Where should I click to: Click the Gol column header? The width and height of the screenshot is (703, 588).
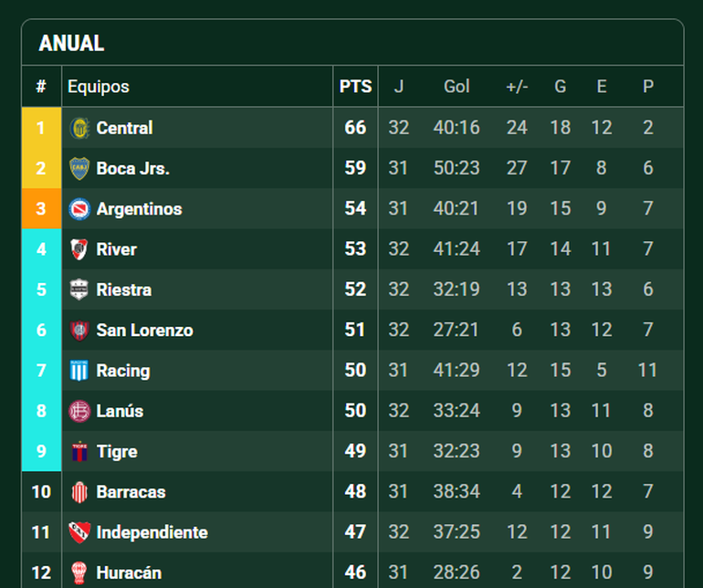456,87
